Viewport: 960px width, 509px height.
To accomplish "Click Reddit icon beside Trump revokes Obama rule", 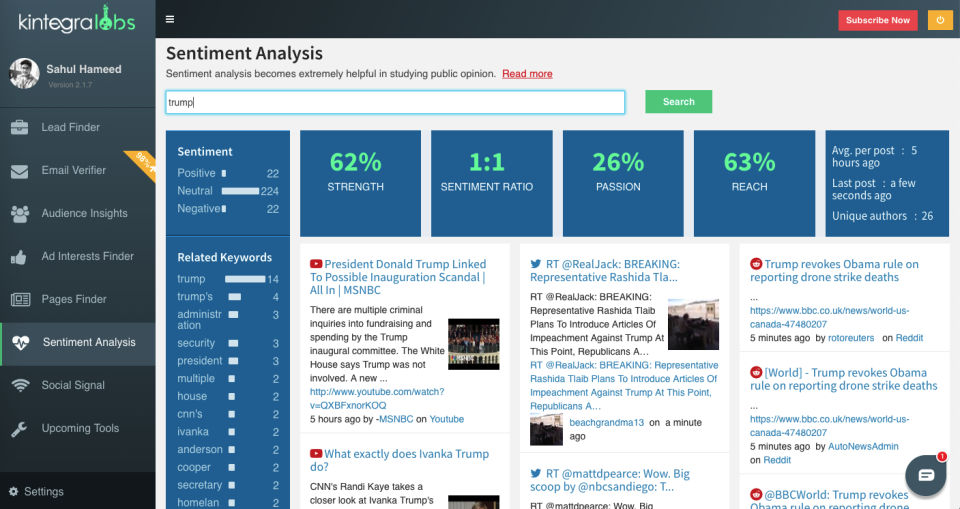I will tap(756, 264).
